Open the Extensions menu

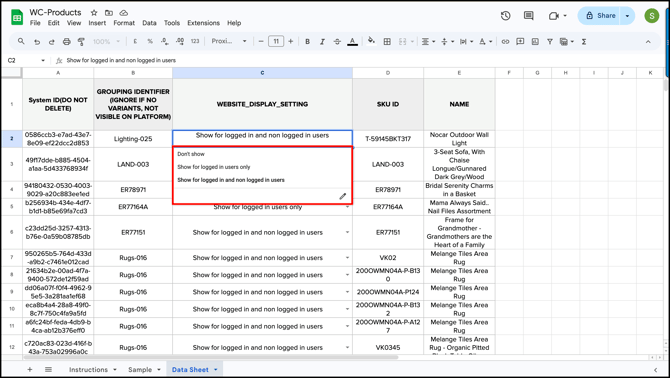203,23
